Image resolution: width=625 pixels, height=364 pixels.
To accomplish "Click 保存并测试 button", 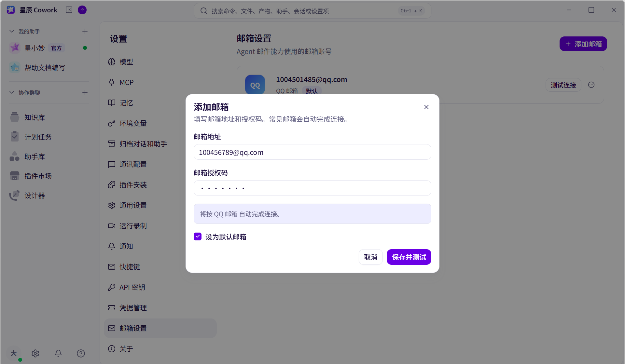I will click(409, 257).
